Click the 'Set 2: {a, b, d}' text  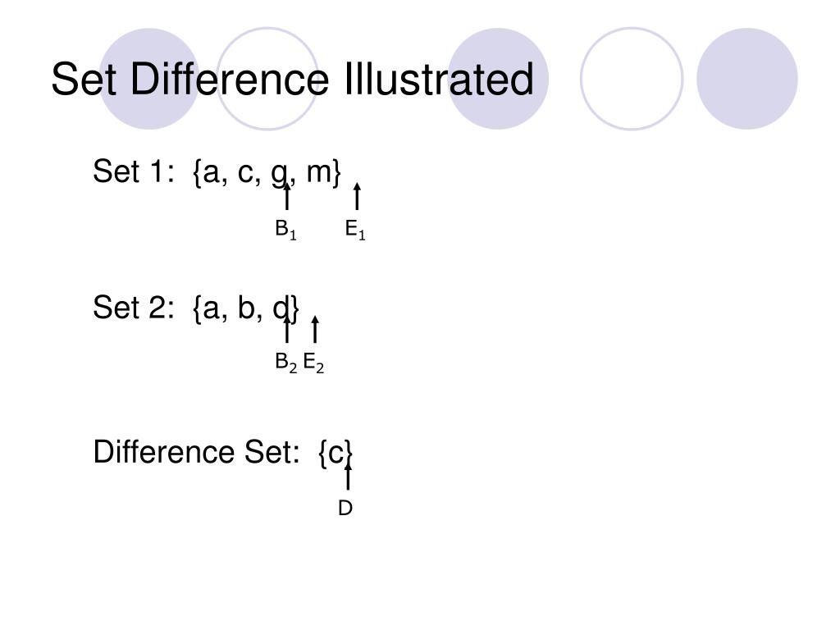click(196, 308)
